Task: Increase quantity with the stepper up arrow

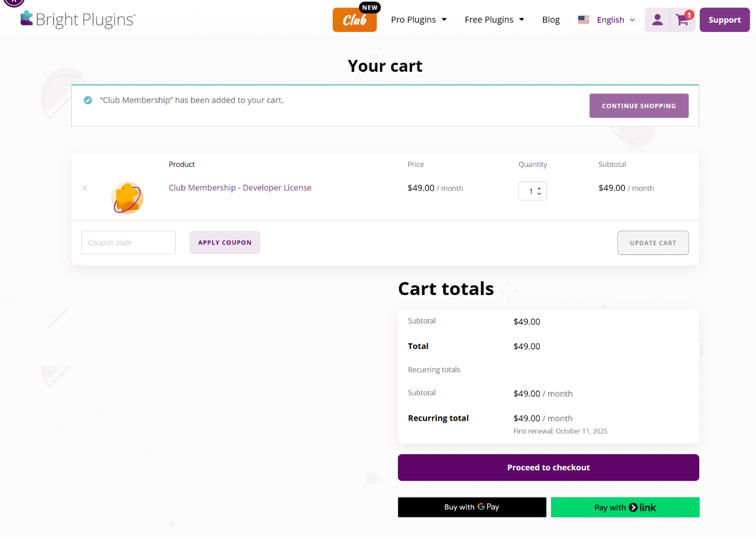Action: 539,189
